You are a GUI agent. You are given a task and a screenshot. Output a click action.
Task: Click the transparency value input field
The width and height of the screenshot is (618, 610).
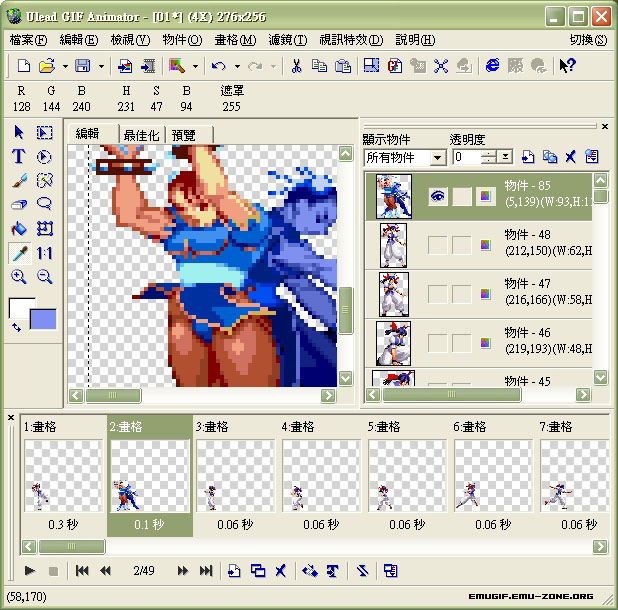(467, 157)
